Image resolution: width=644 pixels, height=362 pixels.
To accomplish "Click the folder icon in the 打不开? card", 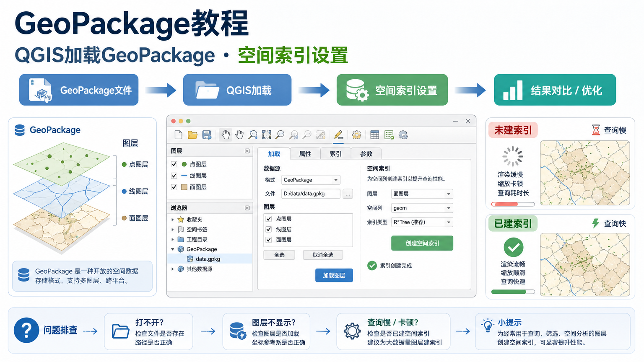I will 121,331.
